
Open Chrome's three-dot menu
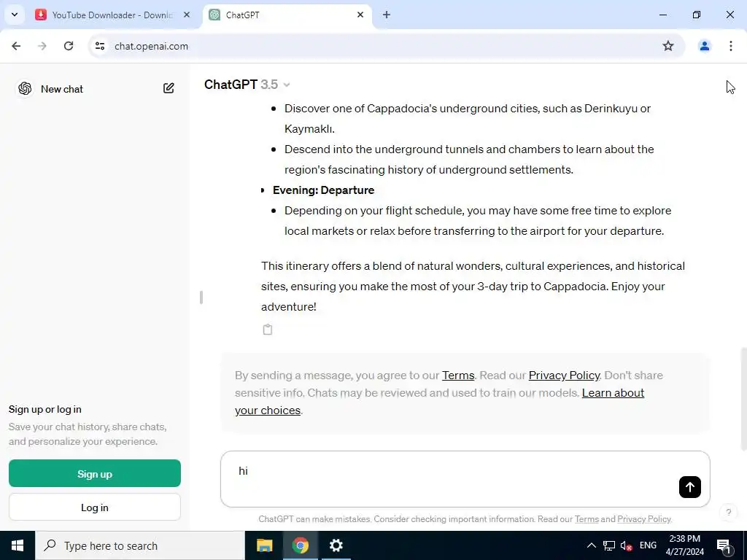tap(730, 46)
